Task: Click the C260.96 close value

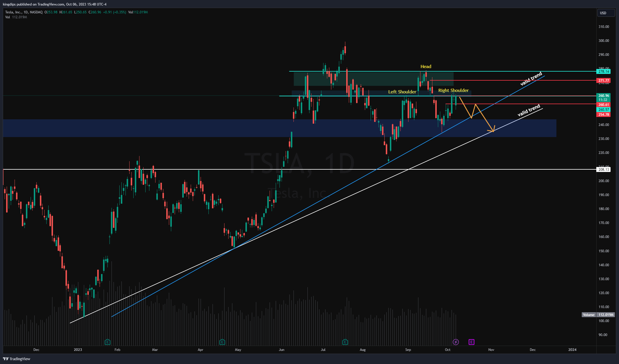Action: (x=95, y=12)
